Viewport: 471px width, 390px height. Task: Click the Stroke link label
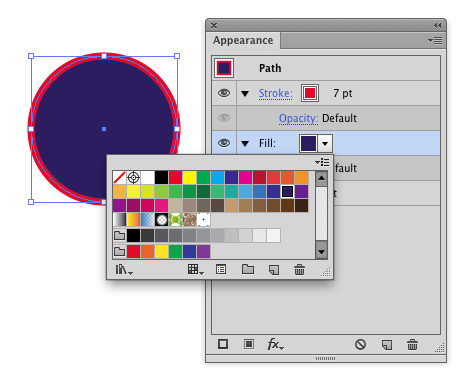click(x=275, y=93)
